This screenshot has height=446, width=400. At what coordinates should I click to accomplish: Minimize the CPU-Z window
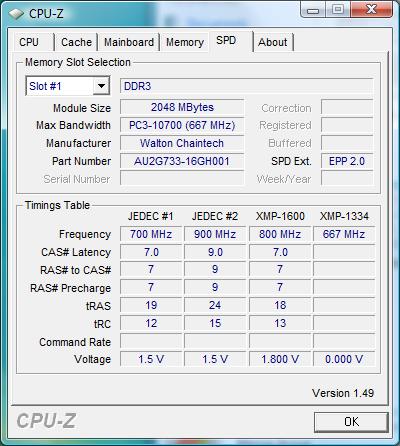click(x=312, y=10)
